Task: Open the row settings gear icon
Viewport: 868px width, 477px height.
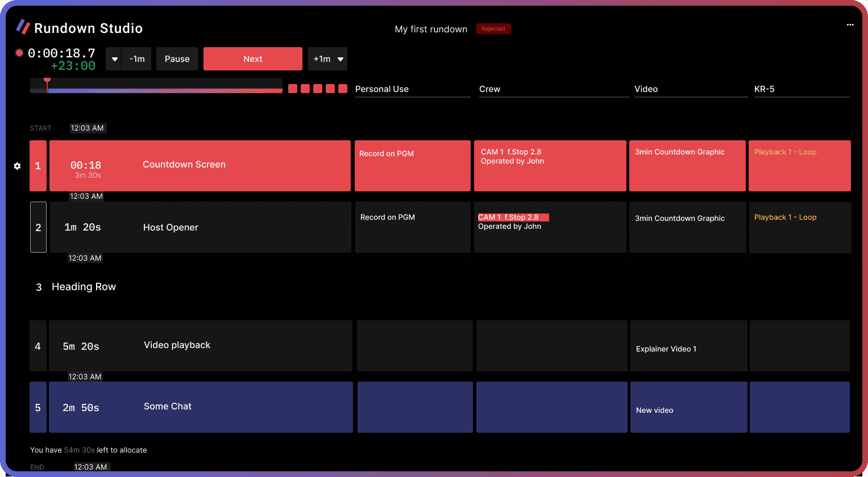Action: [x=17, y=166]
